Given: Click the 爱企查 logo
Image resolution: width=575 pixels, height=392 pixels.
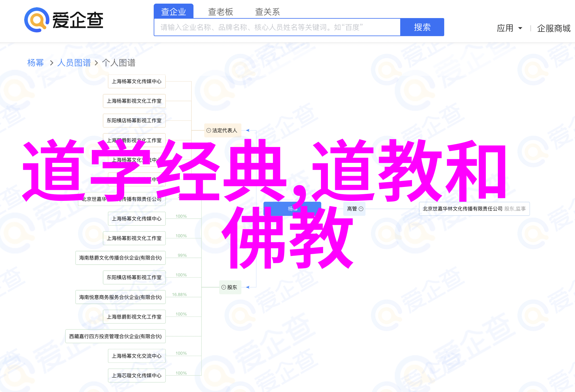Looking at the screenshot, I should (64, 20).
